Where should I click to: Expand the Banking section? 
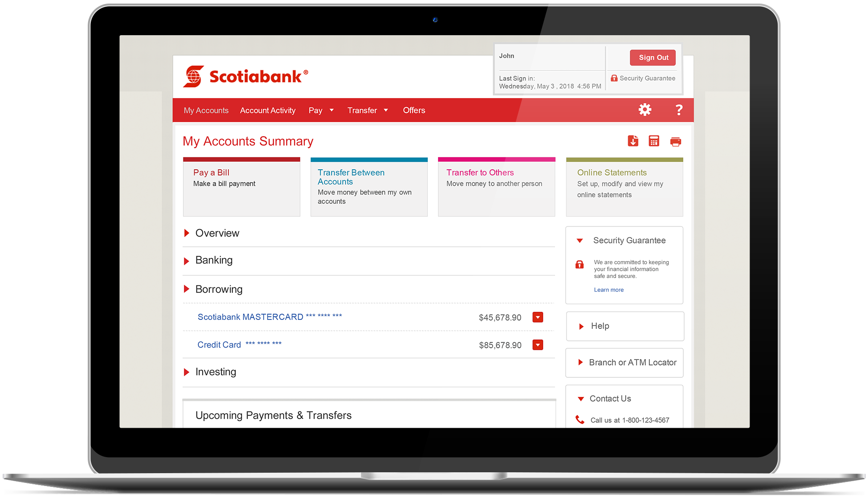[188, 260]
